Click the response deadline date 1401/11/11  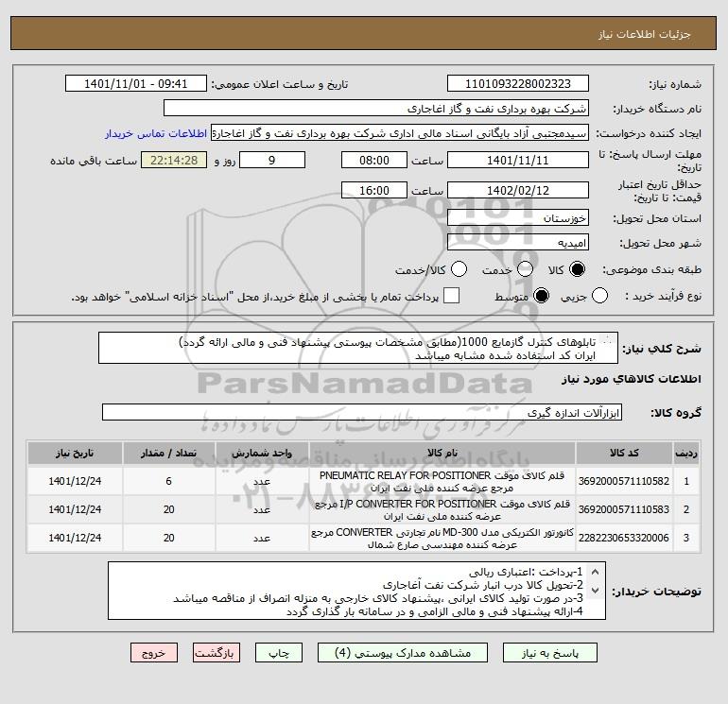pyautogui.click(x=518, y=160)
